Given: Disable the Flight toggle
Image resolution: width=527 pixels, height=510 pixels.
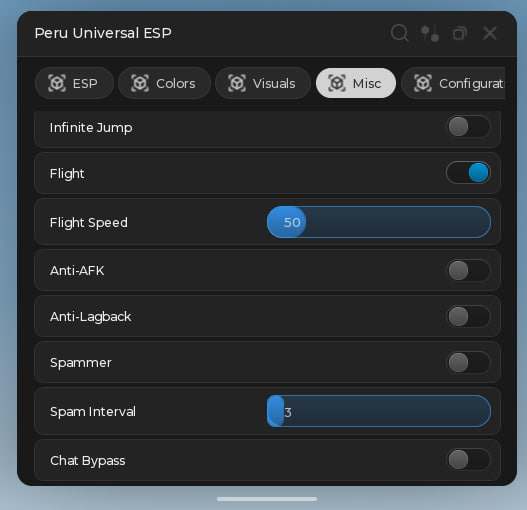Looking at the screenshot, I should pos(468,173).
